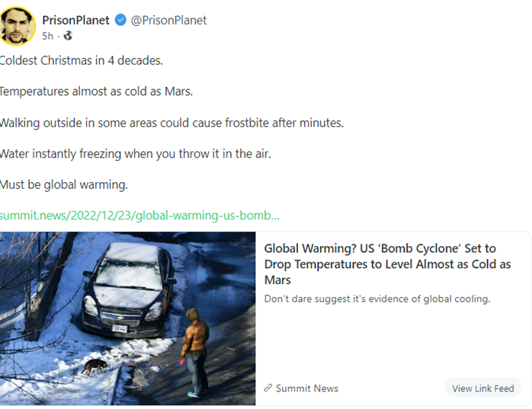
Task: Open the PrisonPlanet display name
Action: [x=75, y=21]
